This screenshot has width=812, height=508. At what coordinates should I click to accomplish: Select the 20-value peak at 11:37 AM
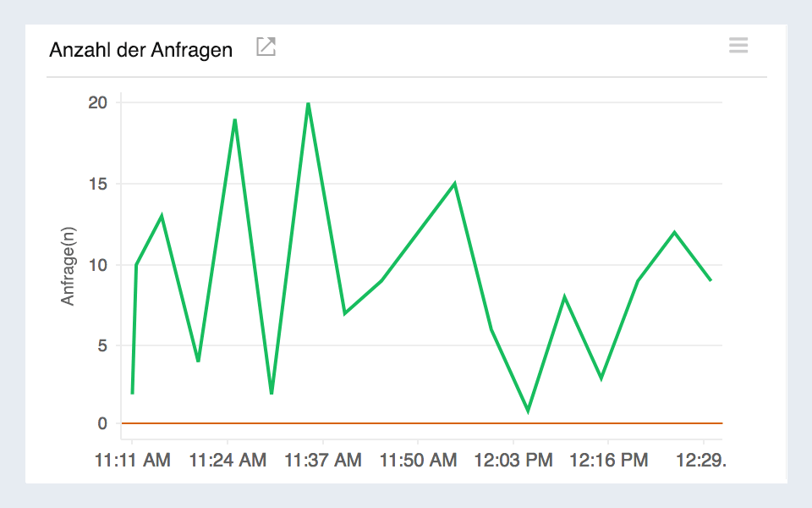click(308, 104)
